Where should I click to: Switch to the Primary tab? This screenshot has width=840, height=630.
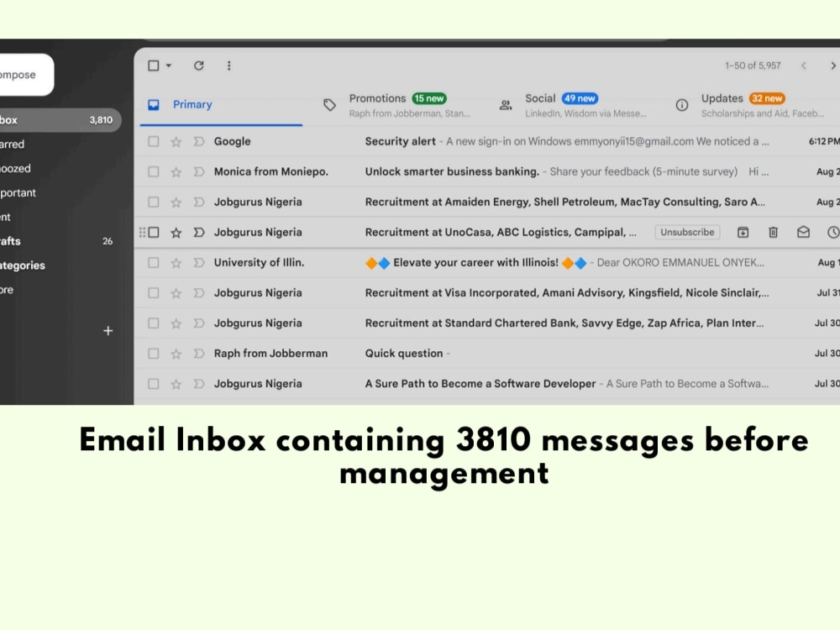221,104
